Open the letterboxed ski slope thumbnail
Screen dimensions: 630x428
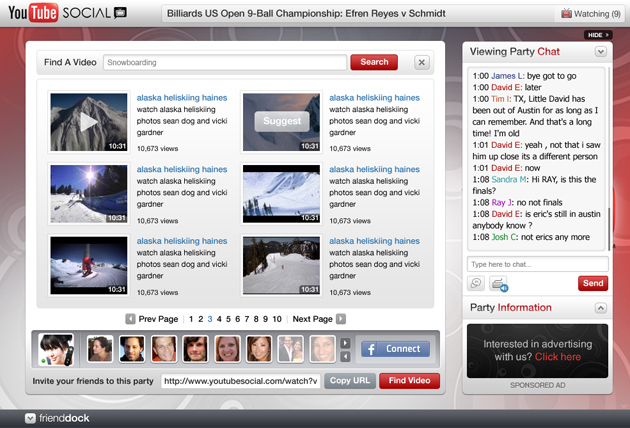click(x=281, y=194)
